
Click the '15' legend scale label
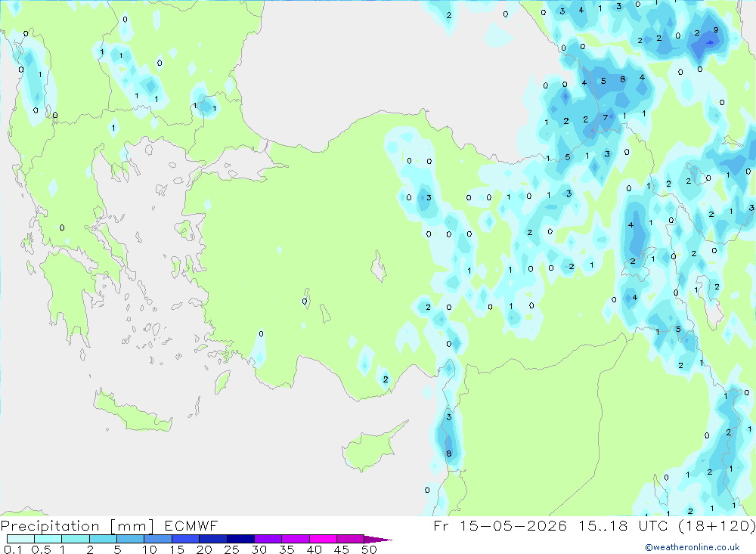point(177,549)
